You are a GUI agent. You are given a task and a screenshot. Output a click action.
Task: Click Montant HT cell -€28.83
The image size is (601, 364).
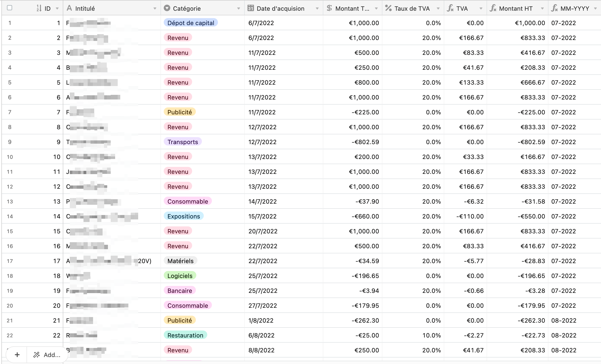point(518,261)
